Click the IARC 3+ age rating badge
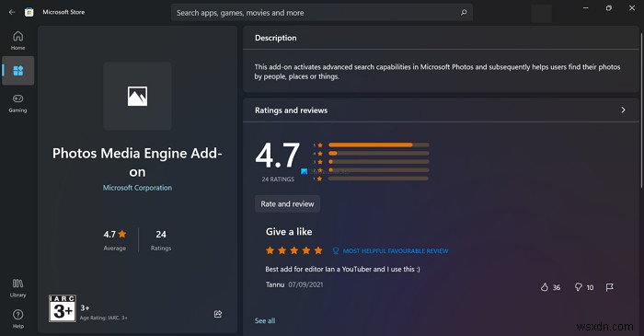Viewport: 644px width, 336px height. click(x=63, y=308)
